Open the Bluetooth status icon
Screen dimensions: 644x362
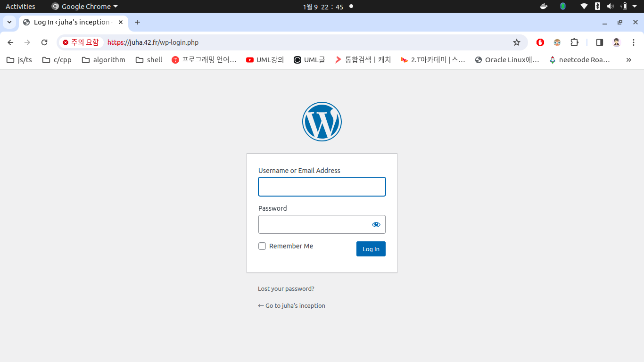coord(597,6)
